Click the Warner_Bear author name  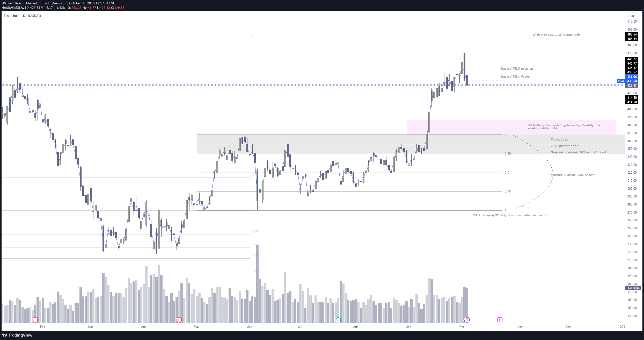click(x=11, y=3)
